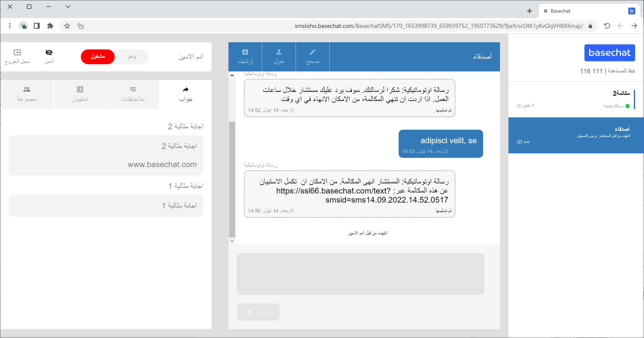Viewport: 644px width, 338px height.
Task: Toggle the Admin hidden-eye visibility icon
Action: [x=49, y=53]
